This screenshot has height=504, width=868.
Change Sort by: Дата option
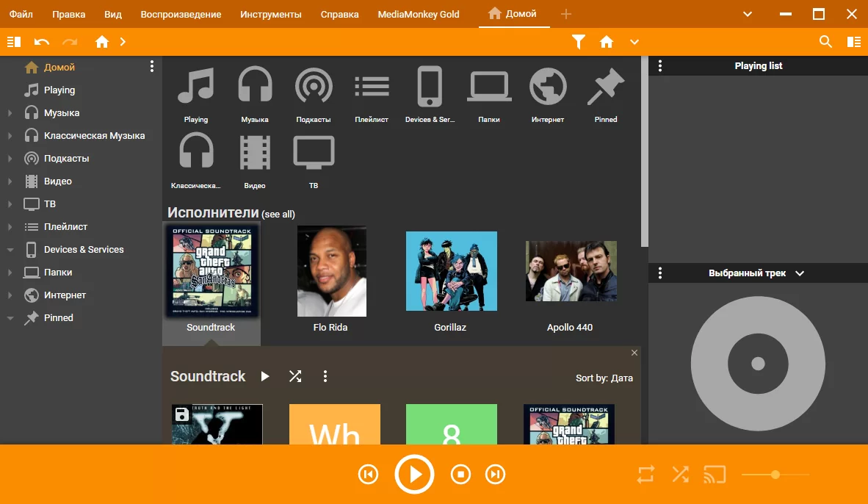tap(604, 378)
